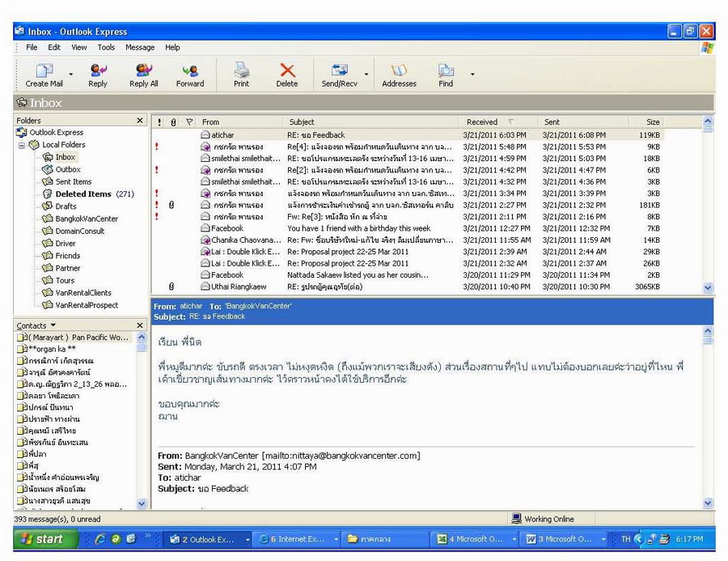Collapse the Local Folders tree node
This screenshot has width=728, height=561.
click(21, 145)
